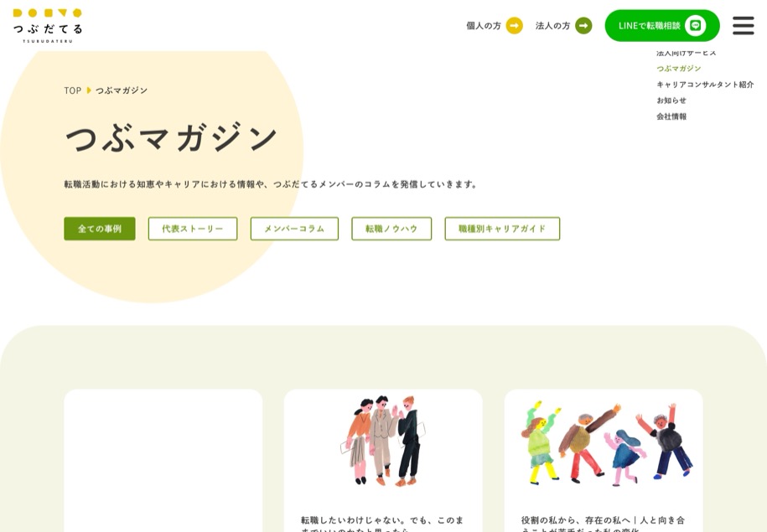This screenshot has width=767, height=532.
Task: Click つぶマガジン breadcrumb text
Action: tap(122, 90)
